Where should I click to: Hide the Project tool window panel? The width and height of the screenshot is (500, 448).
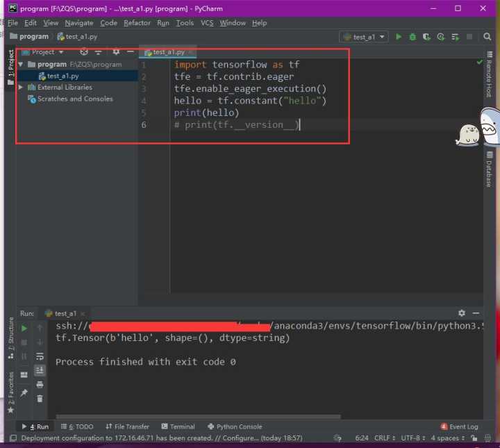pos(130,51)
